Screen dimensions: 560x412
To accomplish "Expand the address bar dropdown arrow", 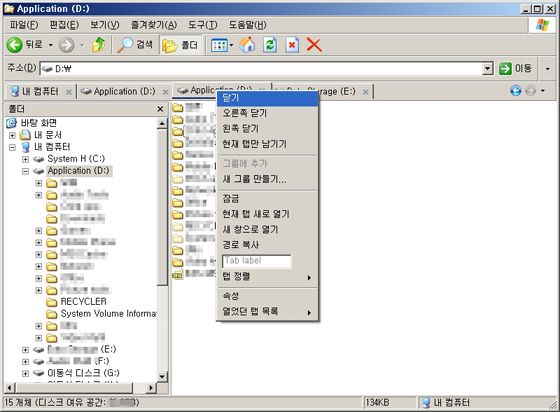I will (x=488, y=69).
